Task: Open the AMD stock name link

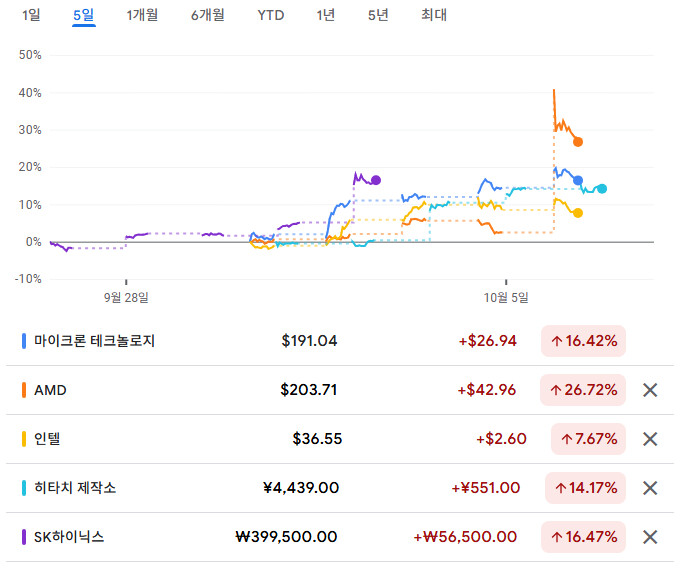Action: (x=50, y=390)
